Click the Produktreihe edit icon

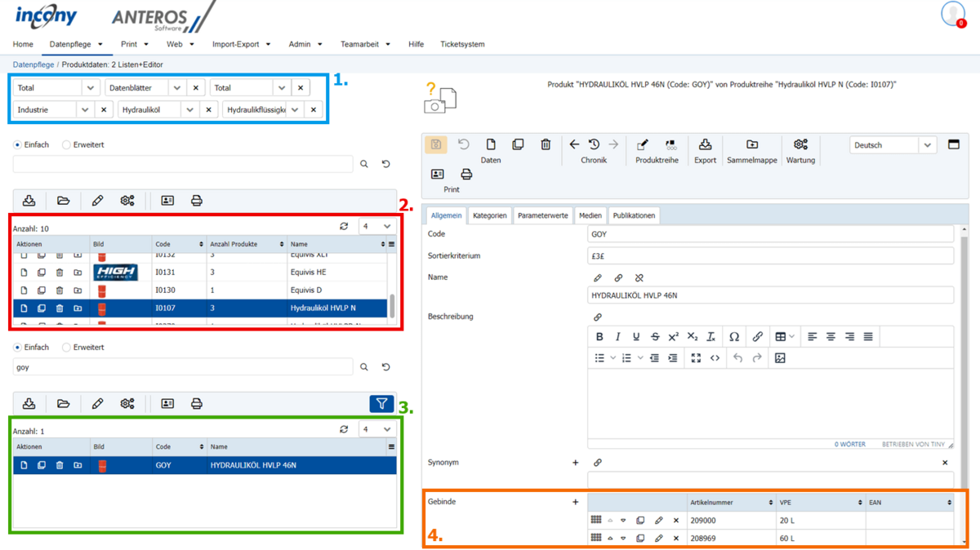(x=643, y=145)
